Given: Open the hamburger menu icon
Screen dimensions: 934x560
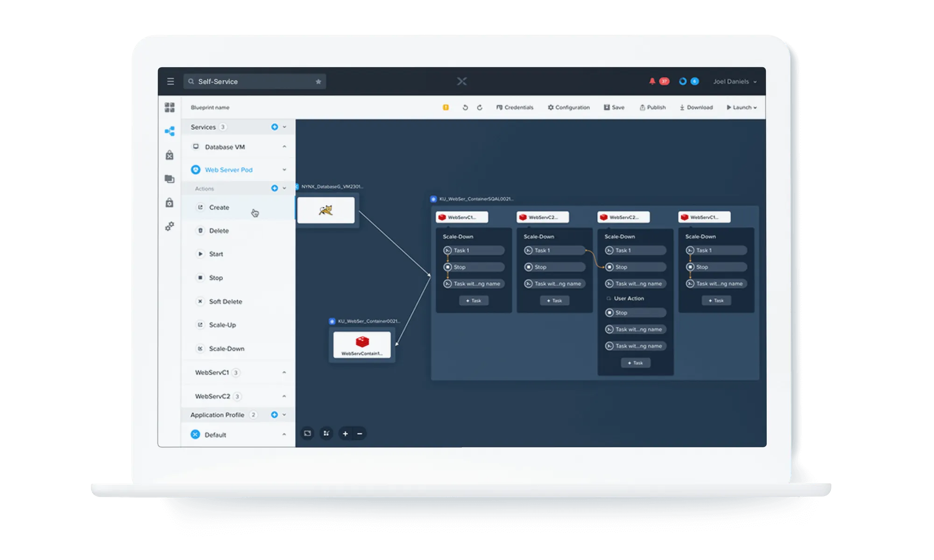Looking at the screenshot, I should (170, 82).
